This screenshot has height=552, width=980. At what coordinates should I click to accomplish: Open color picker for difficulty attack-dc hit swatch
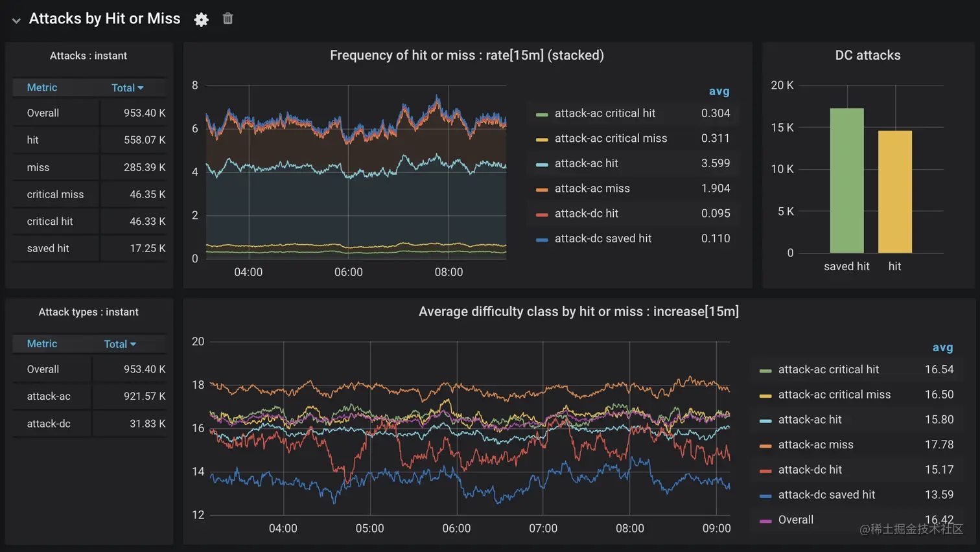pyautogui.click(x=765, y=471)
